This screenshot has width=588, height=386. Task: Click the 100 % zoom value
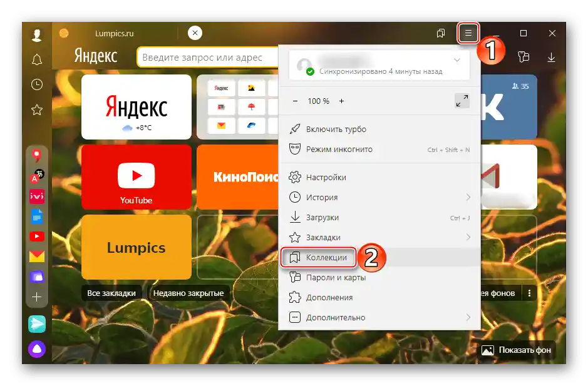pyautogui.click(x=318, y=101)
